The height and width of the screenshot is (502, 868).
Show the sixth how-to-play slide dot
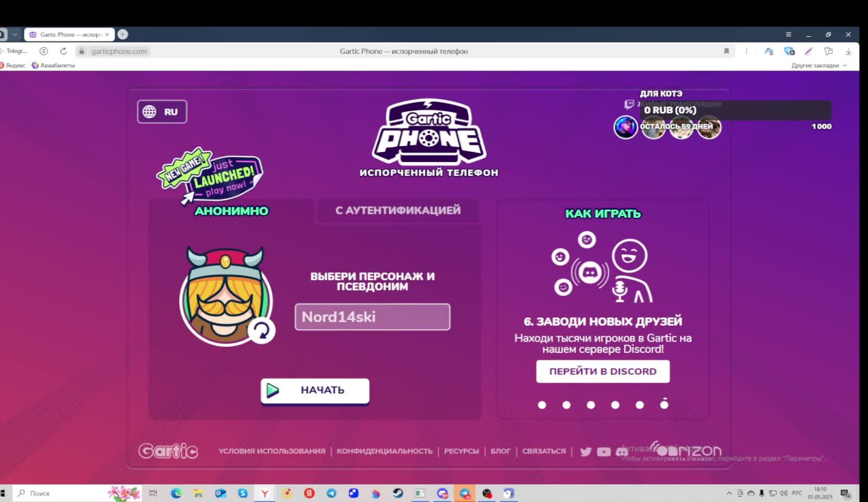tap(664, 404)
